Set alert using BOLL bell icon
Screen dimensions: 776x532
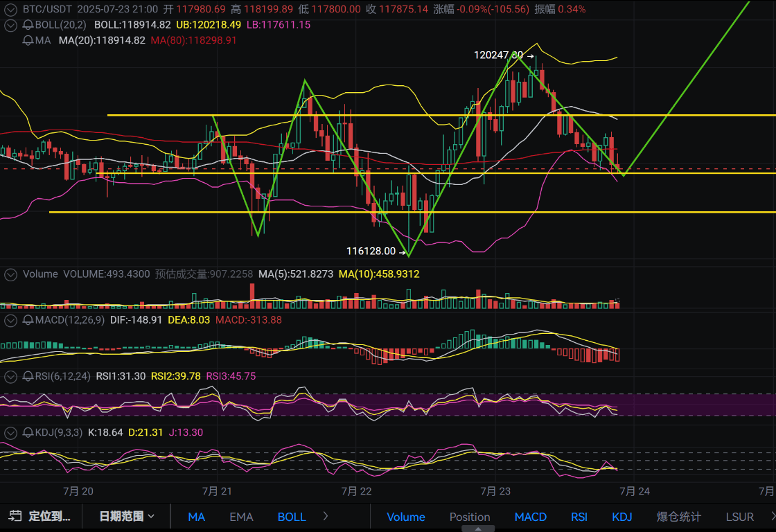tap(28, 25)
